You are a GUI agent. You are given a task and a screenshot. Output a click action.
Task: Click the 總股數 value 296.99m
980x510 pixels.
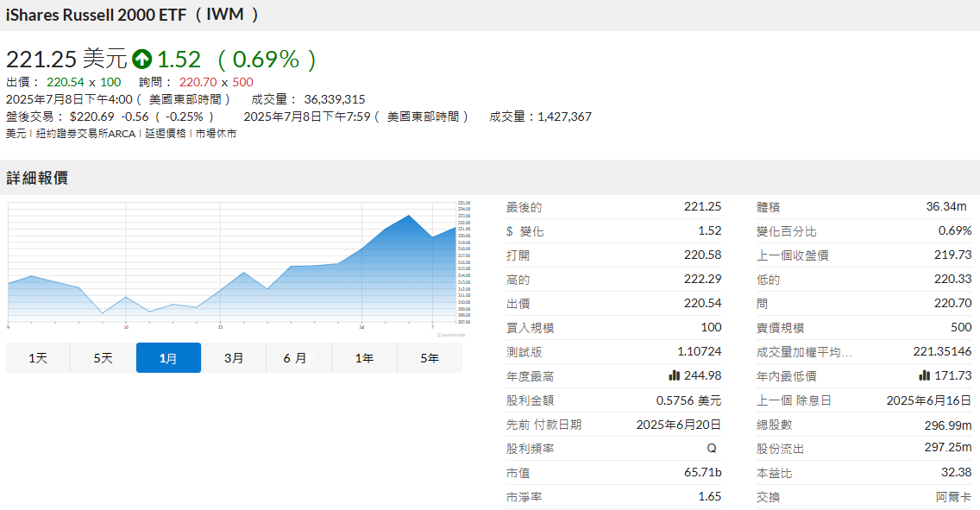tap(948, 425)
